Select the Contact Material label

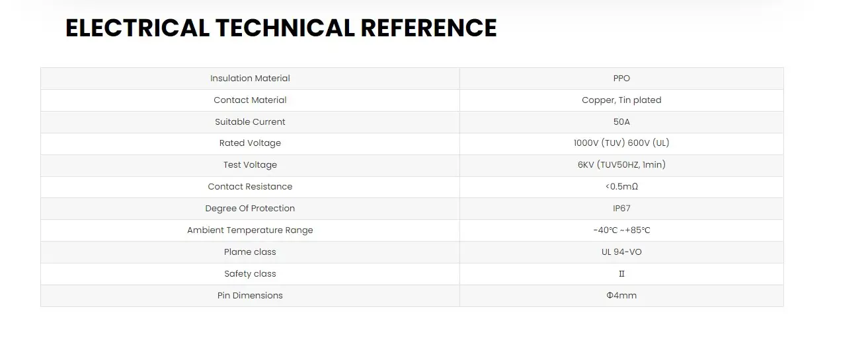click(250, 100)
